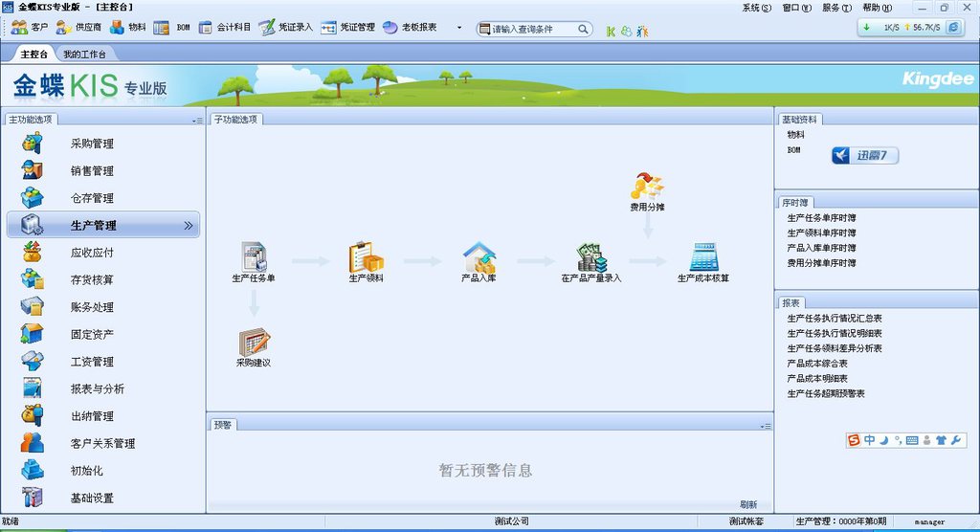
Task: Collapse the 预警 panel using its corner menu
Action: tap(765, 426)
